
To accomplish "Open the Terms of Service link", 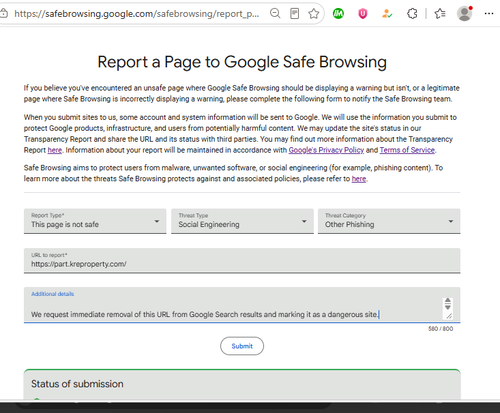I will tap(407, 150).
